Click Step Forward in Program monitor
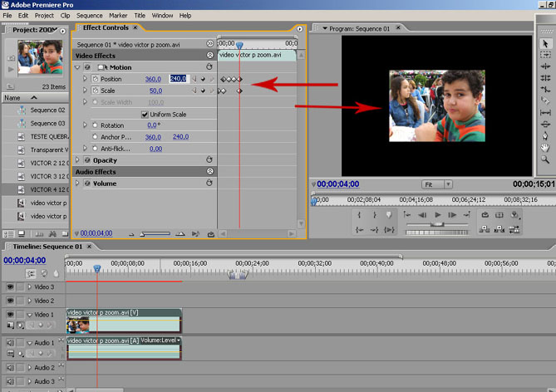This screenshot has width=556, height=392. click(454, 214)
